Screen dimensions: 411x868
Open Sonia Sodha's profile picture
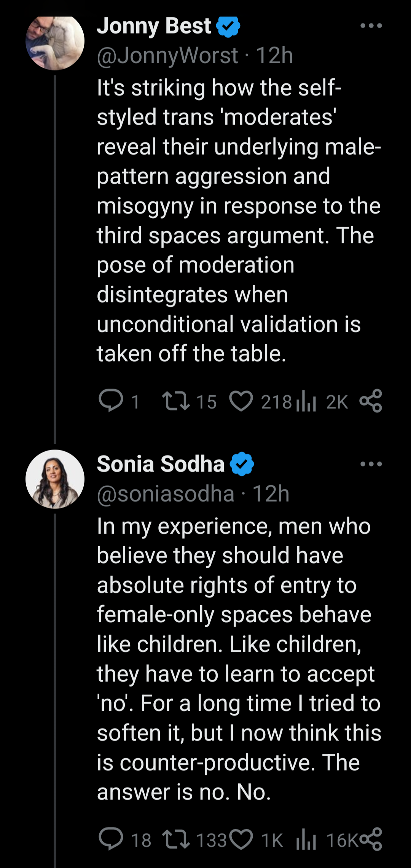pos(55,479)
